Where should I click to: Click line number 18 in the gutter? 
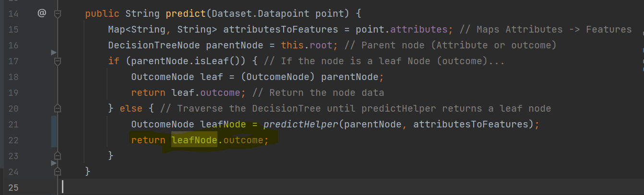(13, 77)
